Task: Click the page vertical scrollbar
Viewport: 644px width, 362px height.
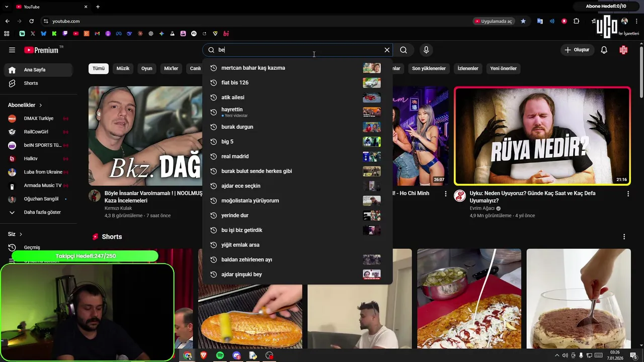Action: pos(641,73)
